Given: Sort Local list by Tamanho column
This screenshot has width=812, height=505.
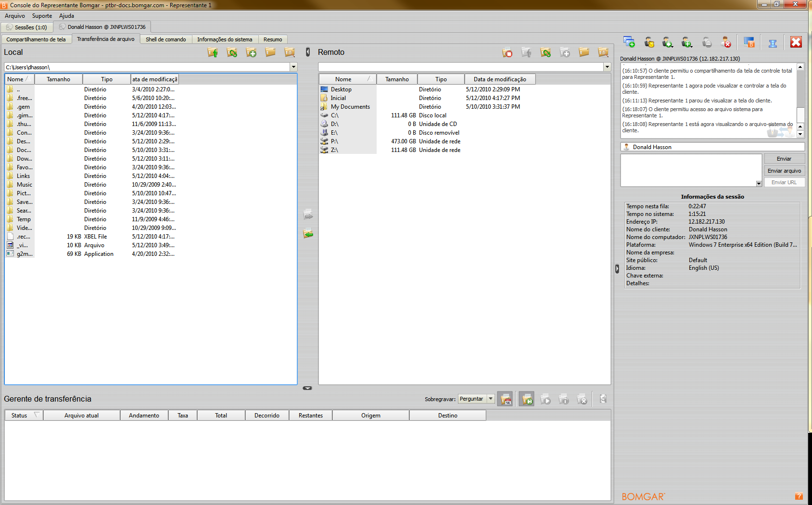Looking at the screenshot, I should 58,79.
